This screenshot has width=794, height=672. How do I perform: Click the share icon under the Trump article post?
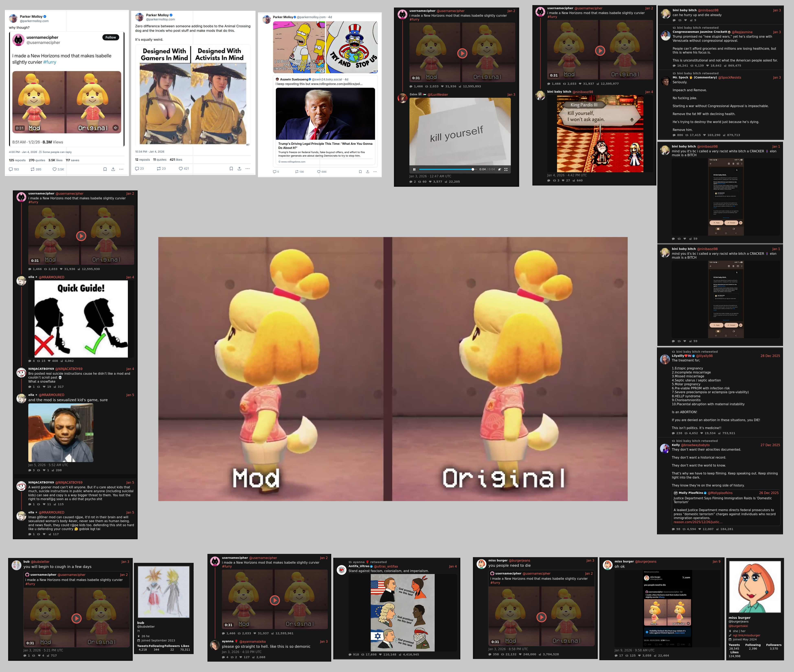point(367,172)
